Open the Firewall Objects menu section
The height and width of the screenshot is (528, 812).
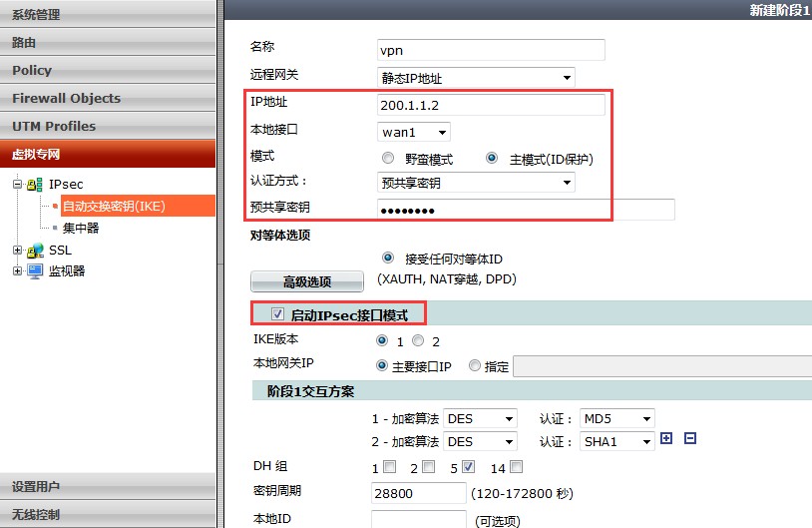click(x=66, y=98)
